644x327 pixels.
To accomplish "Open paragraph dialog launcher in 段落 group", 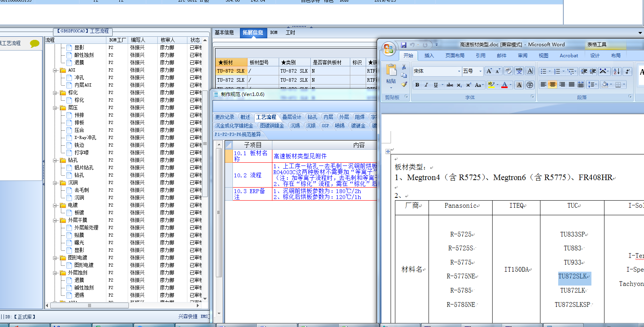I will [x=630, y=97].
